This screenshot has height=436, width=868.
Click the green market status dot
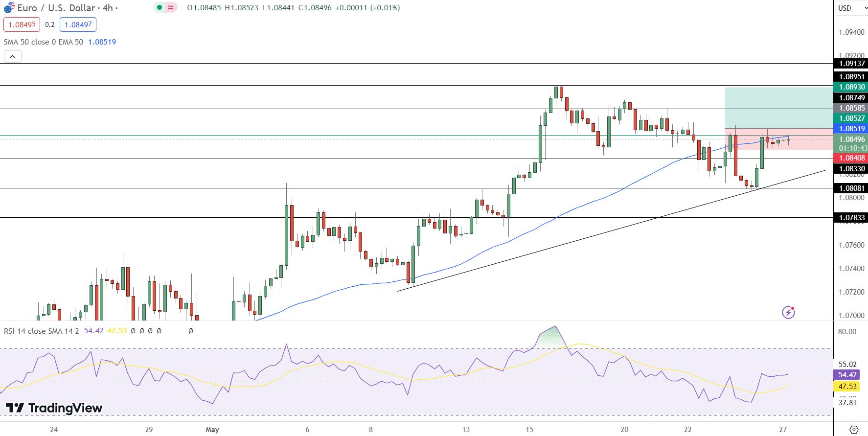click(160, 8)
